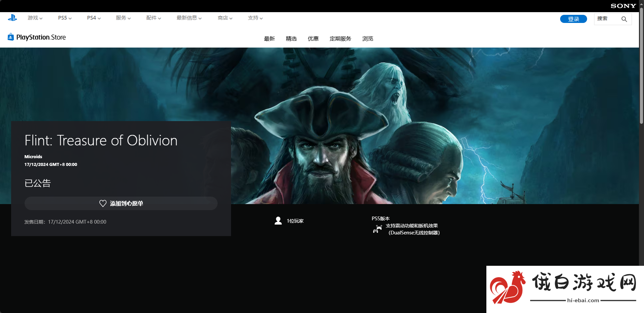This screenshot has width=644, height=313.
Task: Click the PlayStation logo icon
Action: tap(12, 18)
